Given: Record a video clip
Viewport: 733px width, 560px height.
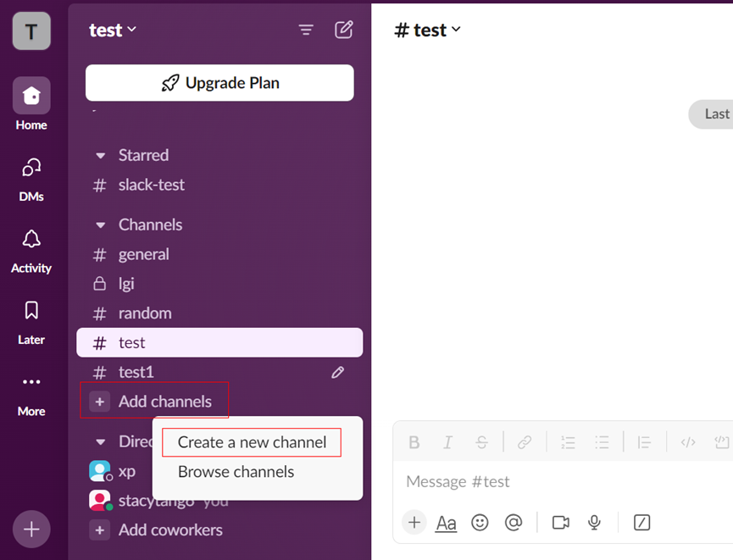Looking at the screenshot, I should (x=560, y=522).
